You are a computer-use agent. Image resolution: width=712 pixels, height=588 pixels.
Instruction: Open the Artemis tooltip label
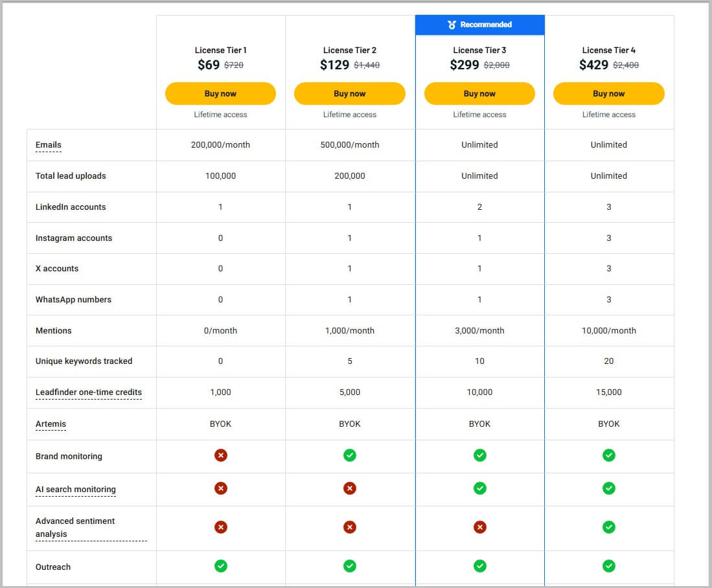[x=50, y=424]
